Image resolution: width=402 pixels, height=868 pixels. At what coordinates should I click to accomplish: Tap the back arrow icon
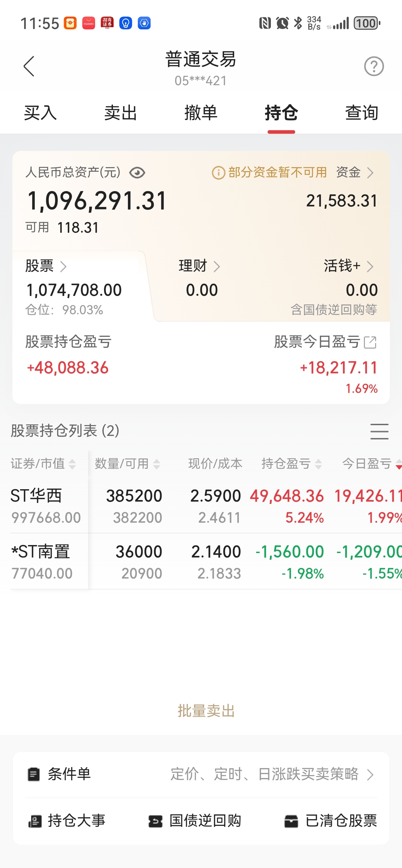[29, 66]
